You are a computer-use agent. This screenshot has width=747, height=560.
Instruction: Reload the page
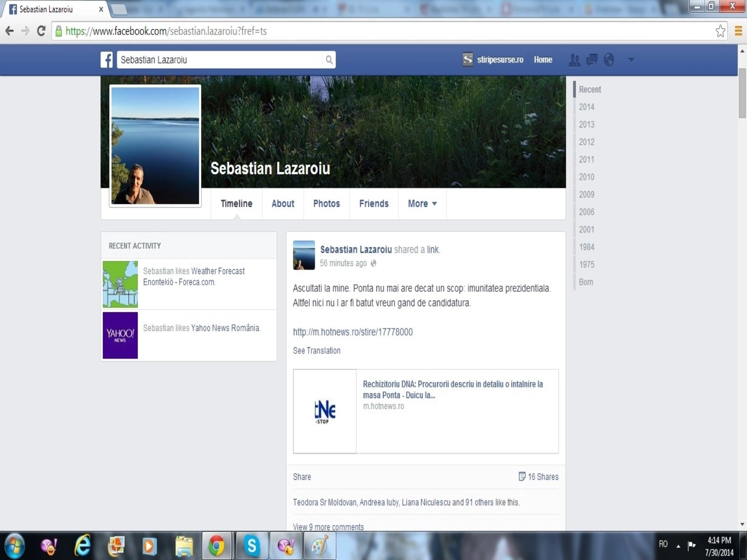point(41,31)
